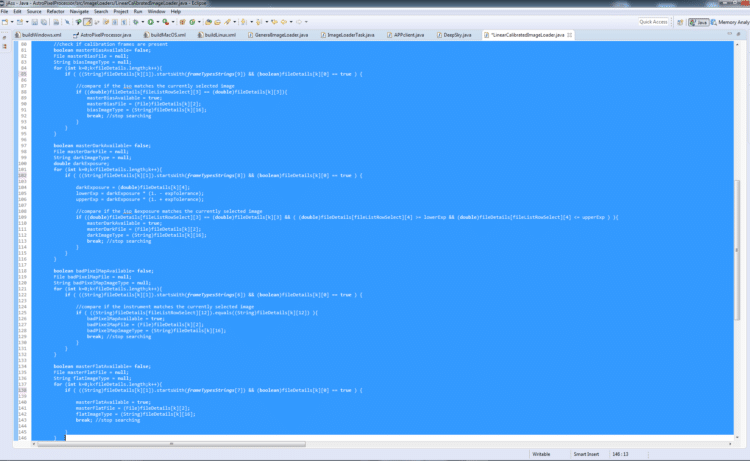The width and height of the screenshot is (750, 461).
Task: Switch to the Java perspective toggle
Action: coord(698,22)
